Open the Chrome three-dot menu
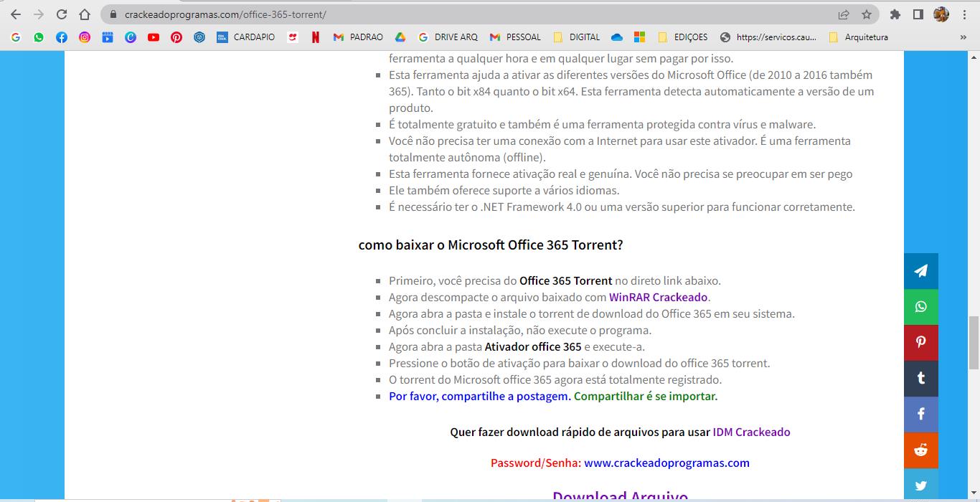This screenshot has height=502, width=980. pos(965,14)
